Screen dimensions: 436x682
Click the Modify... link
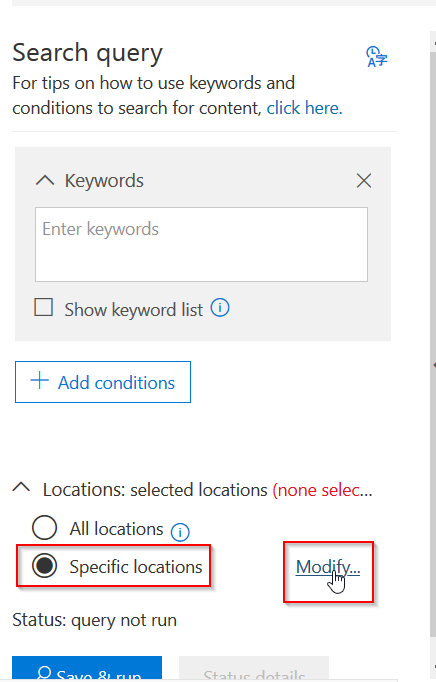[x=328, y=567]
